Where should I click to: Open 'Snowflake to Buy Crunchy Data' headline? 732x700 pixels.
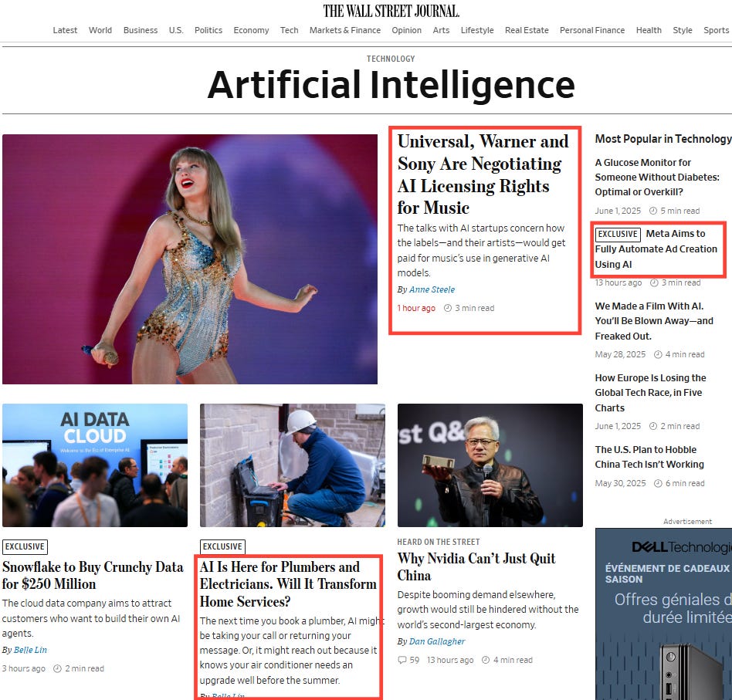[93, 575]
